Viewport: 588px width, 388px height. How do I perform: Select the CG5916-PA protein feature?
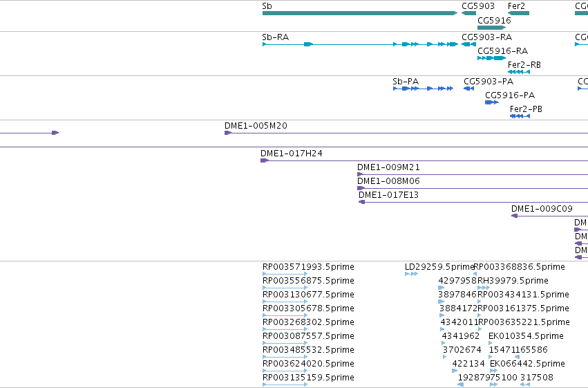492,102
